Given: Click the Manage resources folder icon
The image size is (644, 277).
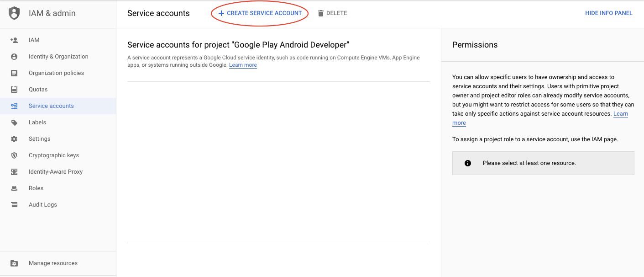Looking at the screenshot, I should [14, 263].
